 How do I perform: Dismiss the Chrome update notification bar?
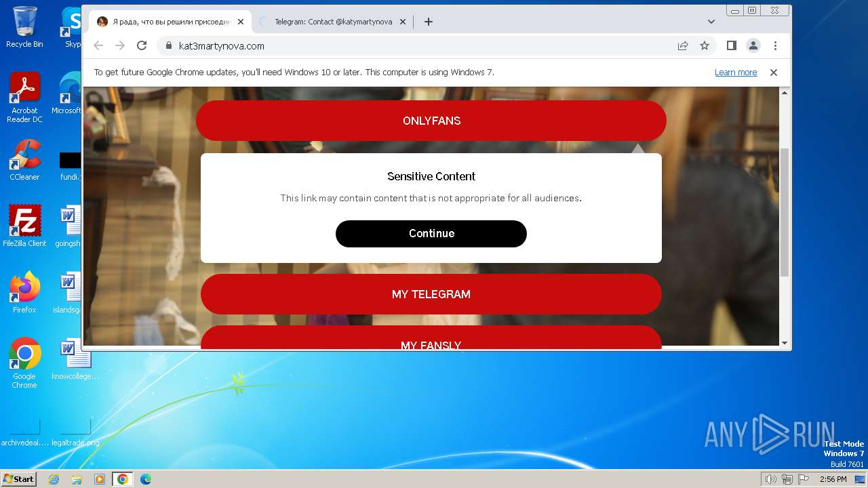click(x=773, y=73)
